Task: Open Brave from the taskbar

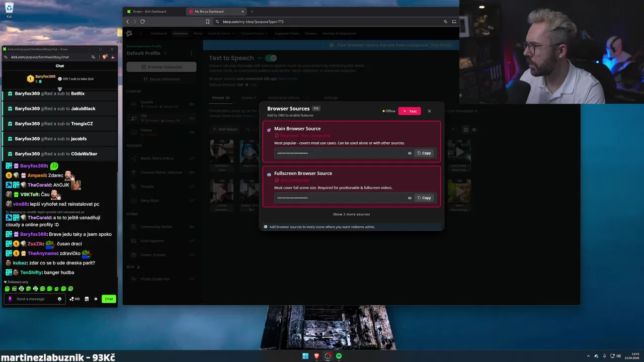Action: point(316,356)
